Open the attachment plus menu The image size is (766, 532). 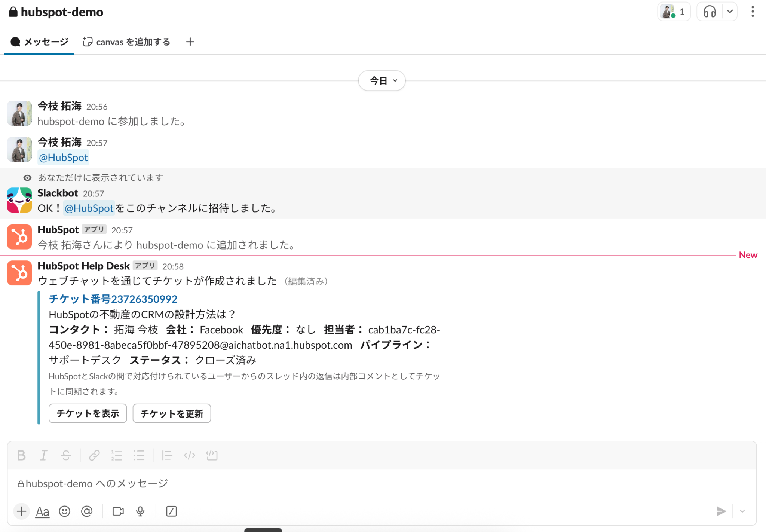pos(22,511)
